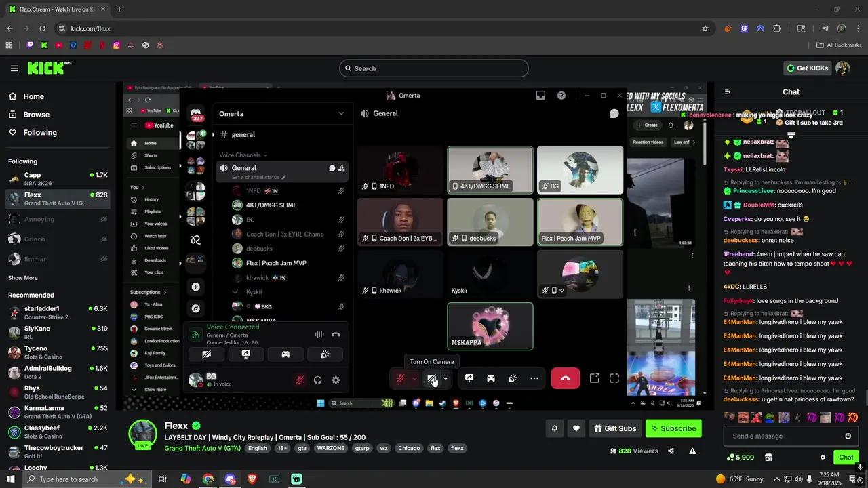Click the Chicago stream tag
Screen dimensions: 868x488
[x=409, y=448]
